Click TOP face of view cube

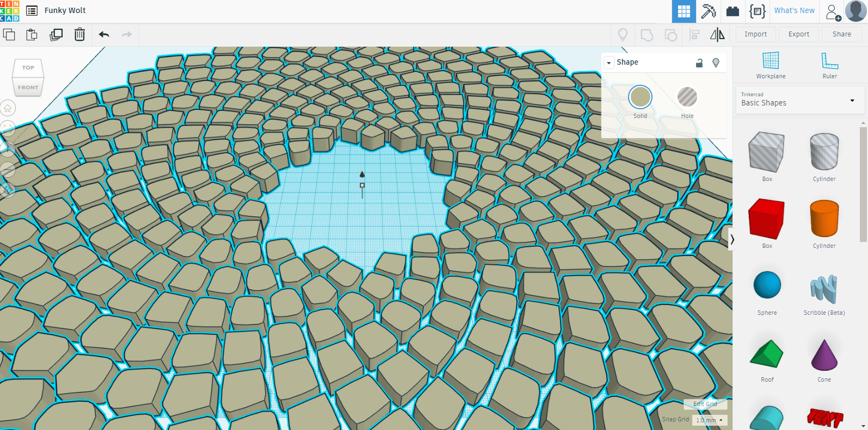[x=28, y=68]
